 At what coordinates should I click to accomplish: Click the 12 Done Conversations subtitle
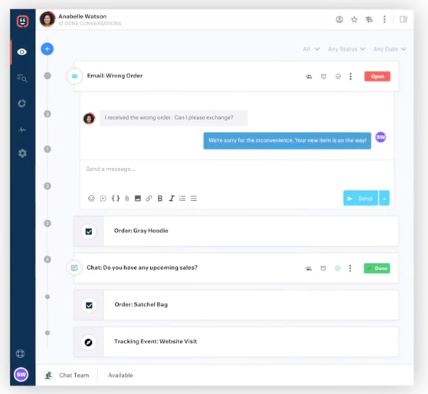click(90, 23)
